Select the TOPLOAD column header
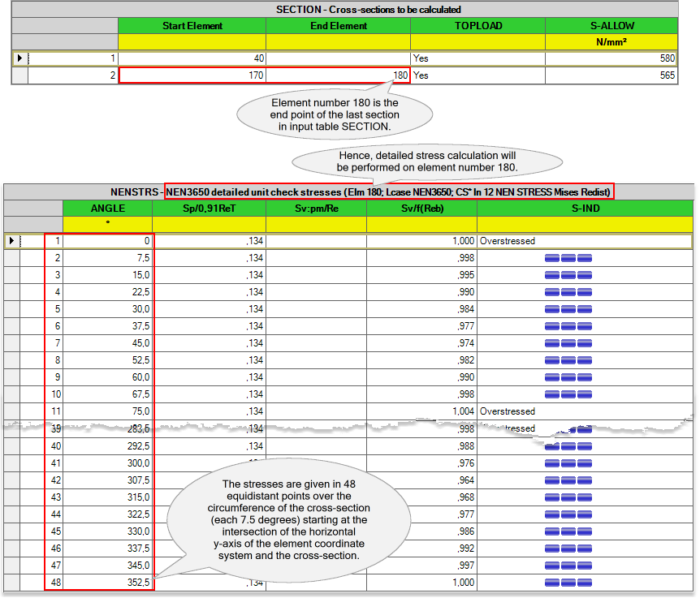This screenshot has width=700, height=598. tap(477, 26)
